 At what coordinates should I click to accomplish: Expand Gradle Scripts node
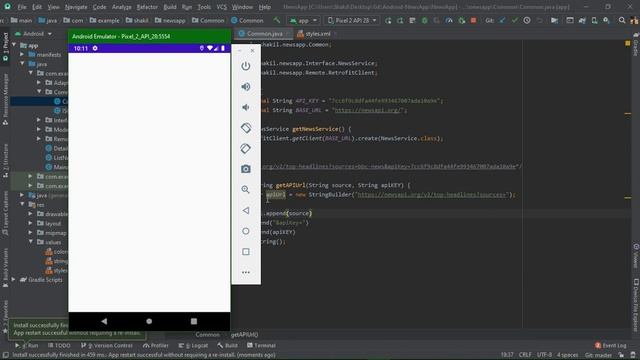click(14, 280)
